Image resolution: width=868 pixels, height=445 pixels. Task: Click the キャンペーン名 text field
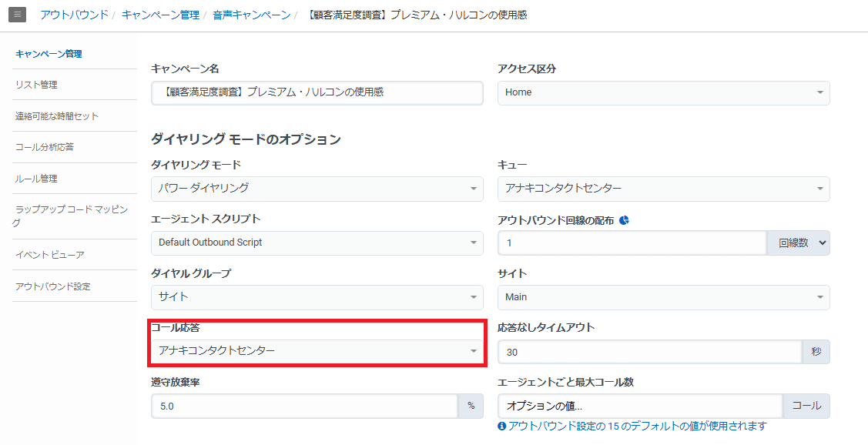click(317, 93)
